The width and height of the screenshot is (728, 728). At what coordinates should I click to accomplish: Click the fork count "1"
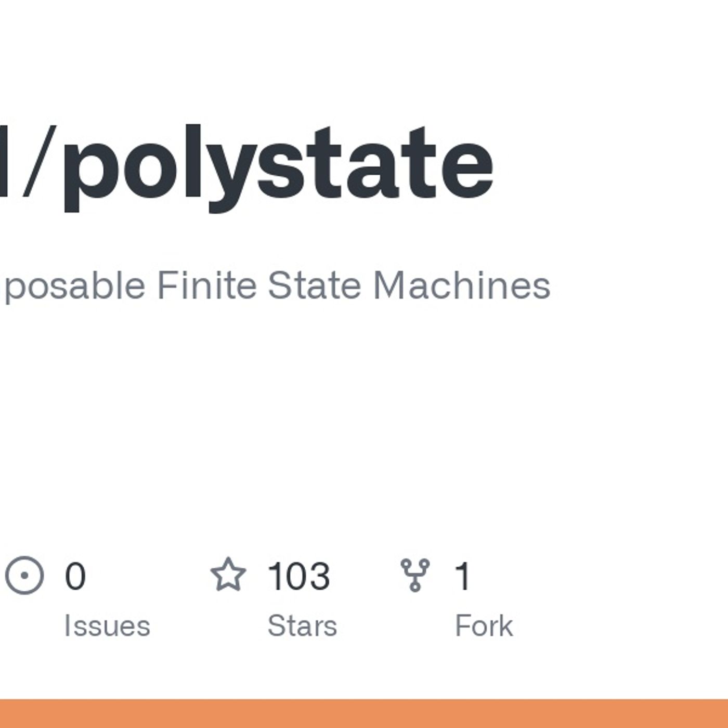[462, 576]
